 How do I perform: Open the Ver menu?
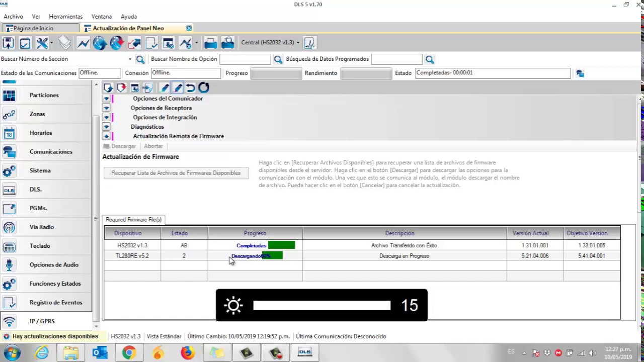tap(36, 17)
